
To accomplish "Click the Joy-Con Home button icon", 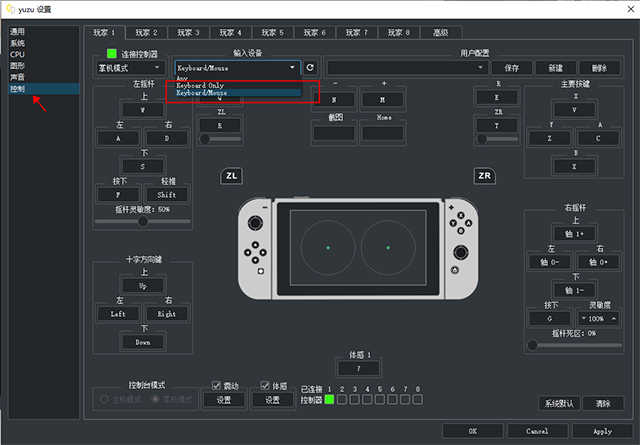I will (x=455, y=270).
